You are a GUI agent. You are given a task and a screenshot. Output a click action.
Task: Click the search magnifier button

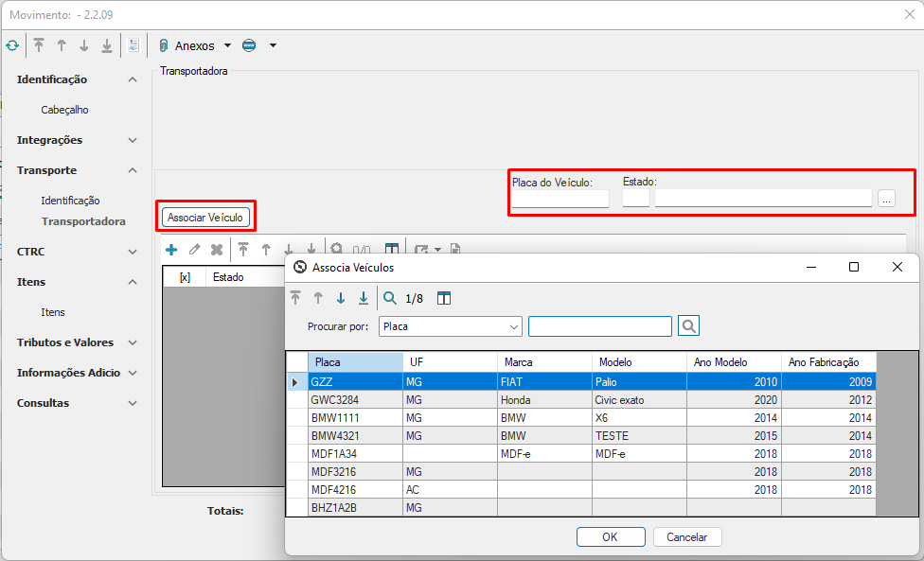pos(688,326)
